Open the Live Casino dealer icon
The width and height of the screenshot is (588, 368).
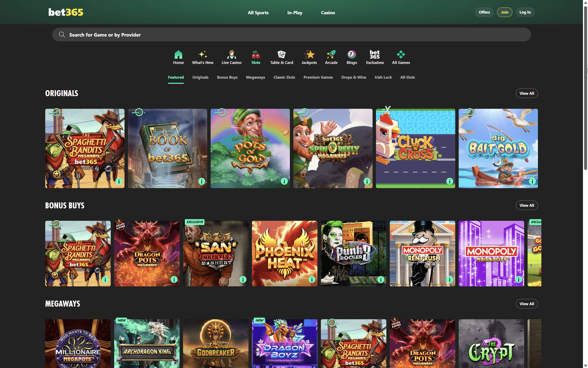point(231,54)
